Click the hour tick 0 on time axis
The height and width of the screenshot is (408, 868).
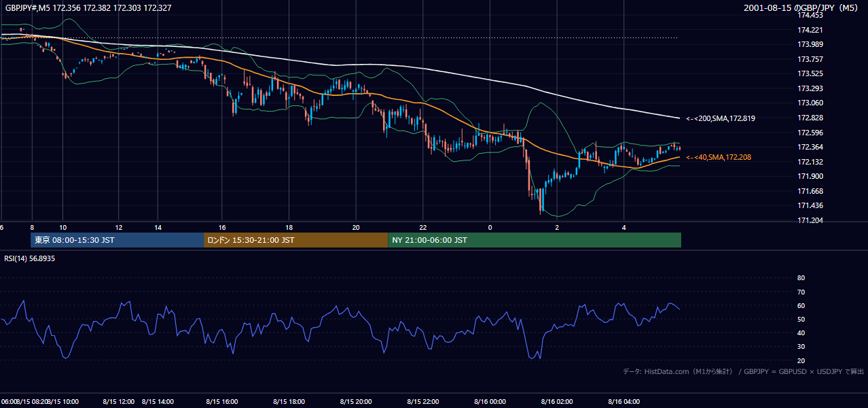click(490, 227)
